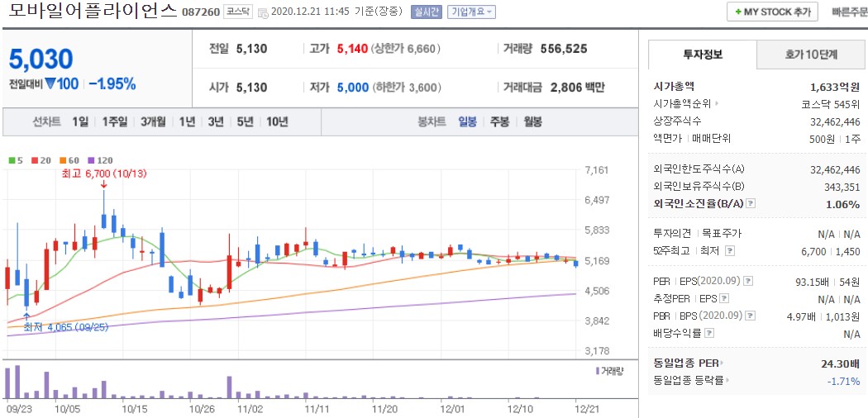Select the 1일 line chart period
Screen dimensions: 868x418
(79, 121)
